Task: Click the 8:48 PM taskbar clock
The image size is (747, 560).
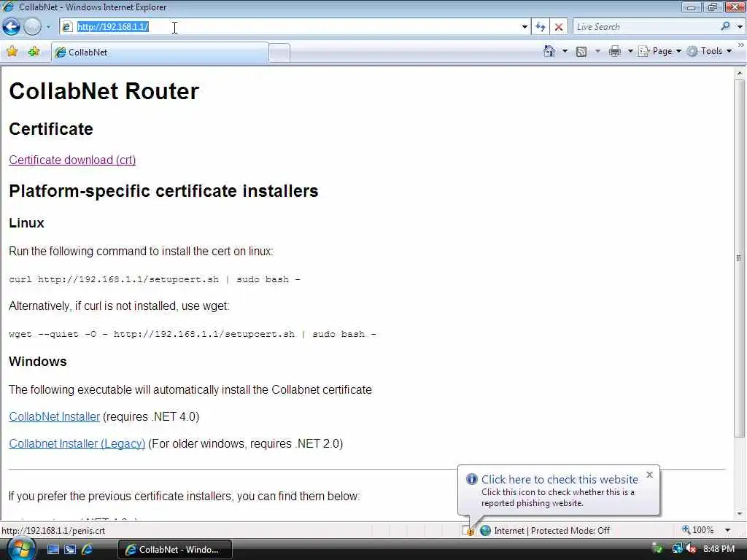Action: click(719, 549)
